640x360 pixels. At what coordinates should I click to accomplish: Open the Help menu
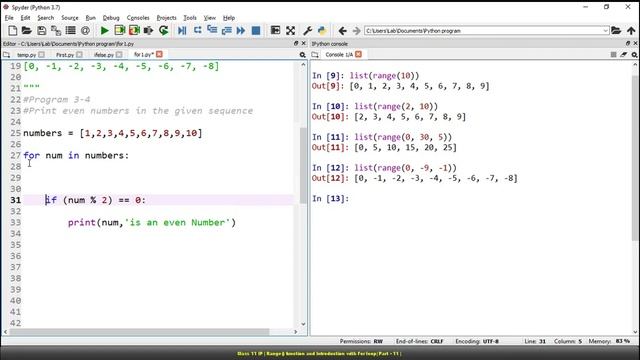229,18
